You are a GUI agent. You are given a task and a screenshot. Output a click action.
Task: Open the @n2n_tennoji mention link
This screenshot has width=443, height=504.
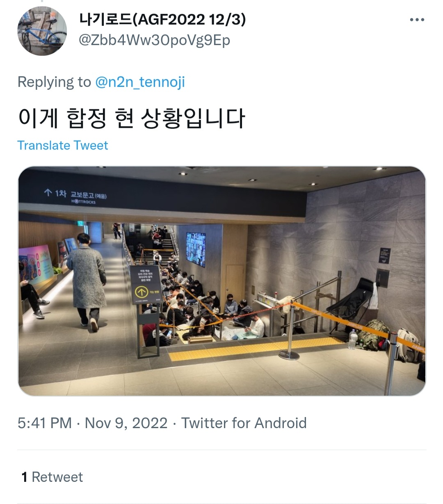(140, 82)
